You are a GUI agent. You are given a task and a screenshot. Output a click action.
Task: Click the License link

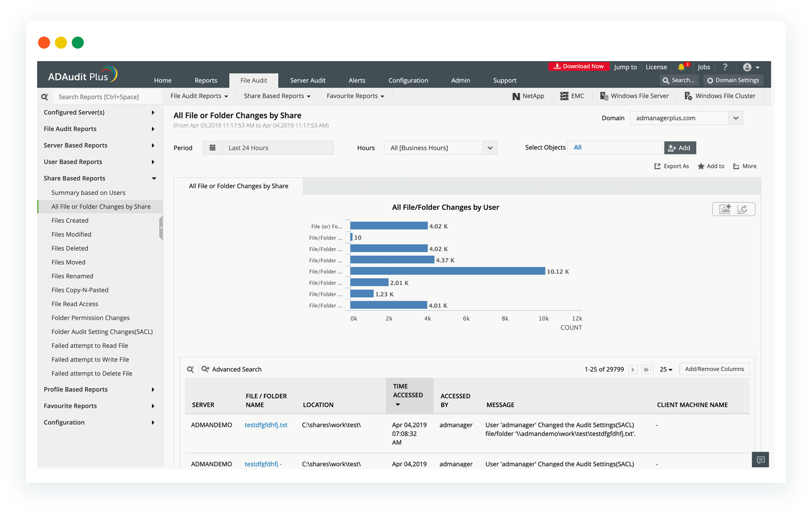[656, 67]
